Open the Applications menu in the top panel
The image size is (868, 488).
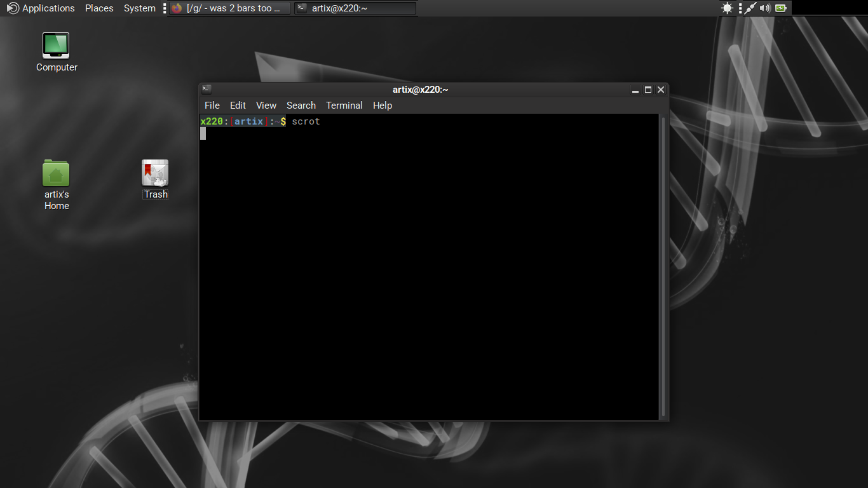(x=41, y=8)
